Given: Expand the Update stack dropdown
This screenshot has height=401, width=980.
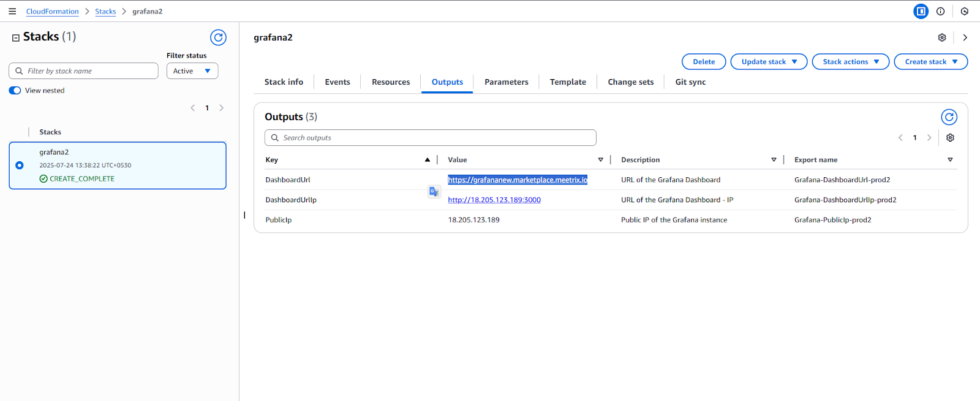Looking at the screenshot, I should [x=769, y=62].
